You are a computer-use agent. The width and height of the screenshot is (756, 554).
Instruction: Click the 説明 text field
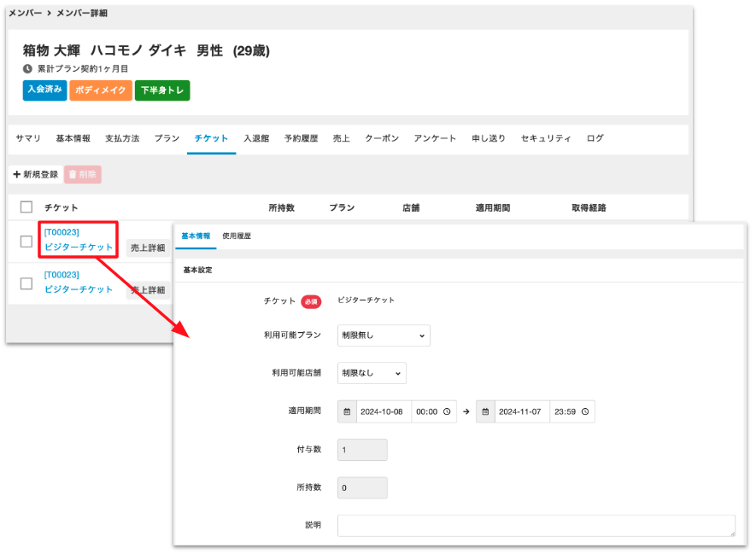[536, 525]
